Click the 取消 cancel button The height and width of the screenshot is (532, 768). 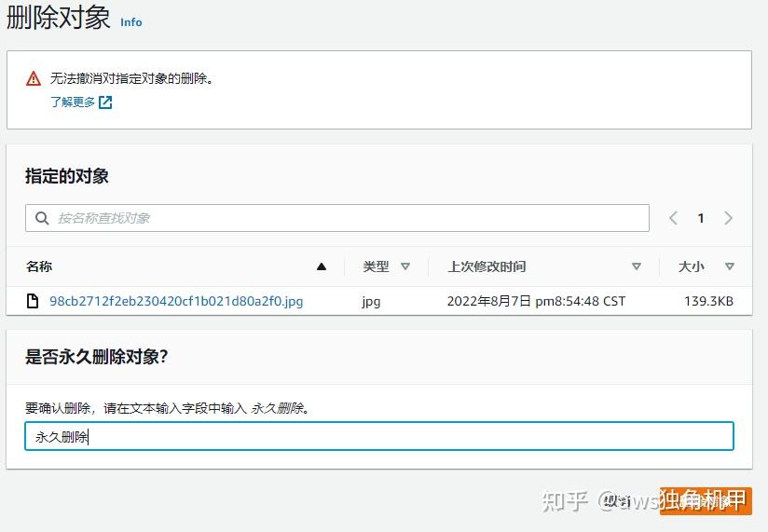point(617,501)
